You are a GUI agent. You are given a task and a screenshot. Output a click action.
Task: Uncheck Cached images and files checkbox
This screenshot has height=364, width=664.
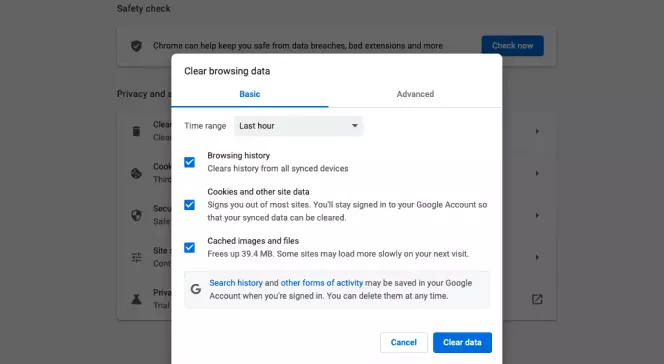pyautogui.click(x=189, y=247)
